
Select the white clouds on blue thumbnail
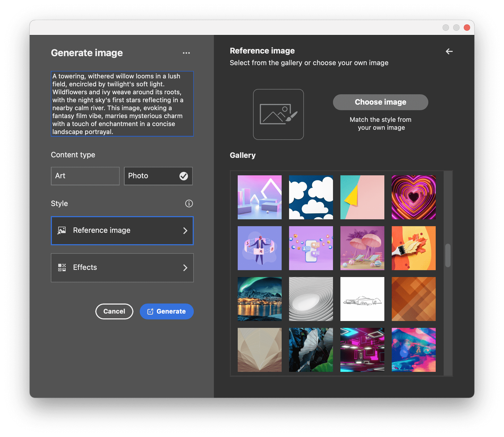coord(311,197)
